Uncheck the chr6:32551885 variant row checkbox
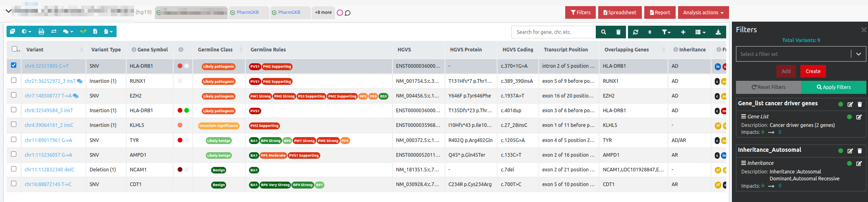This screenshot has width=868, height=202. point(14,65)
